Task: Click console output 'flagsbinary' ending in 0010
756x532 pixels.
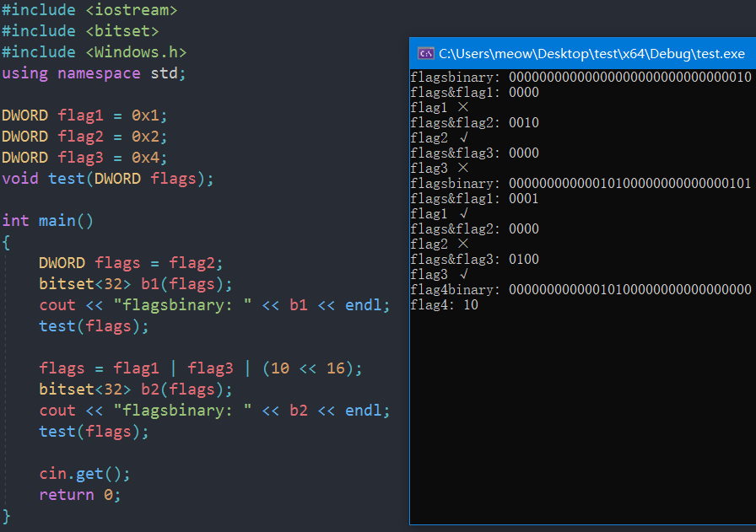Action: (581, 77)
